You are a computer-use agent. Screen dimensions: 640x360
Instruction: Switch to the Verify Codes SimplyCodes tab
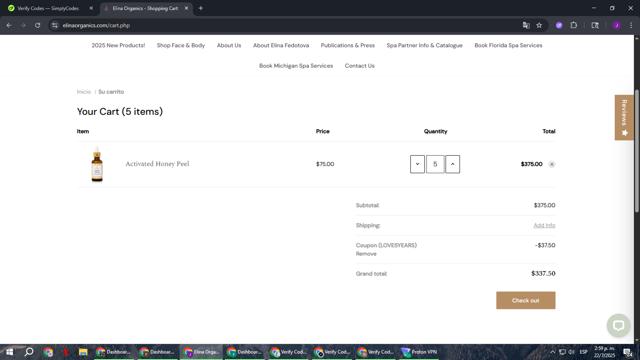tap(48, 8)
